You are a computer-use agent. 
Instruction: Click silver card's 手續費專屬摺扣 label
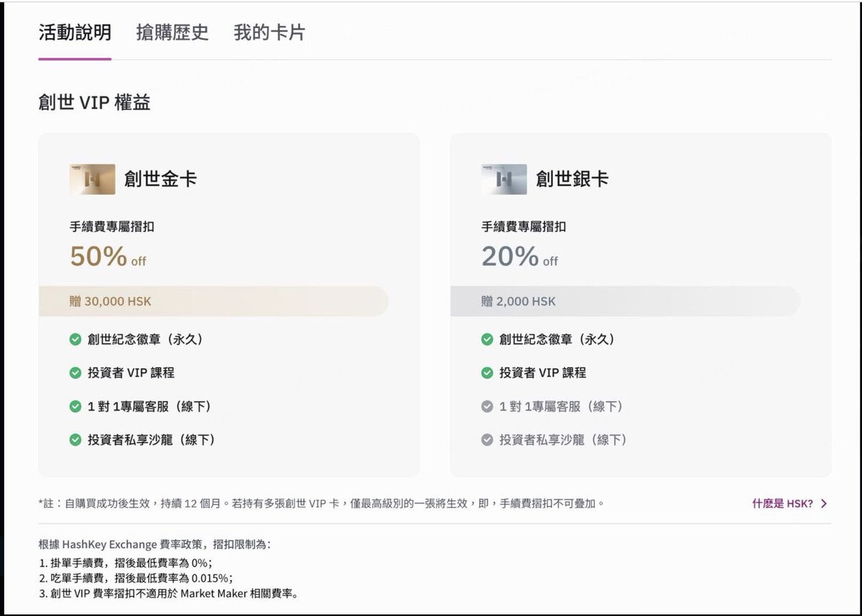[523, 227]
